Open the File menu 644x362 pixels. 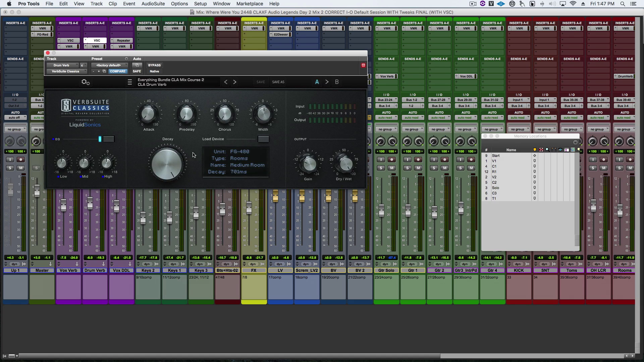(x=49, y=4)
